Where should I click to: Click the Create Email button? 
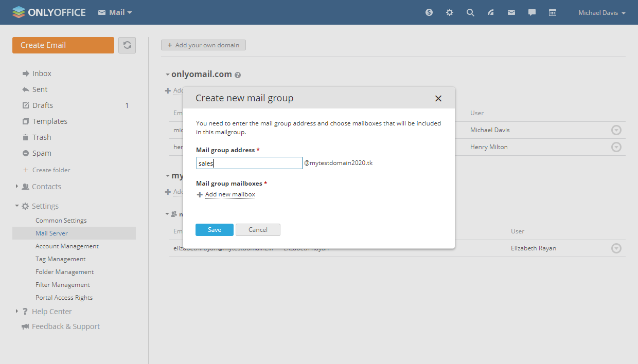[x=63, y=45]
